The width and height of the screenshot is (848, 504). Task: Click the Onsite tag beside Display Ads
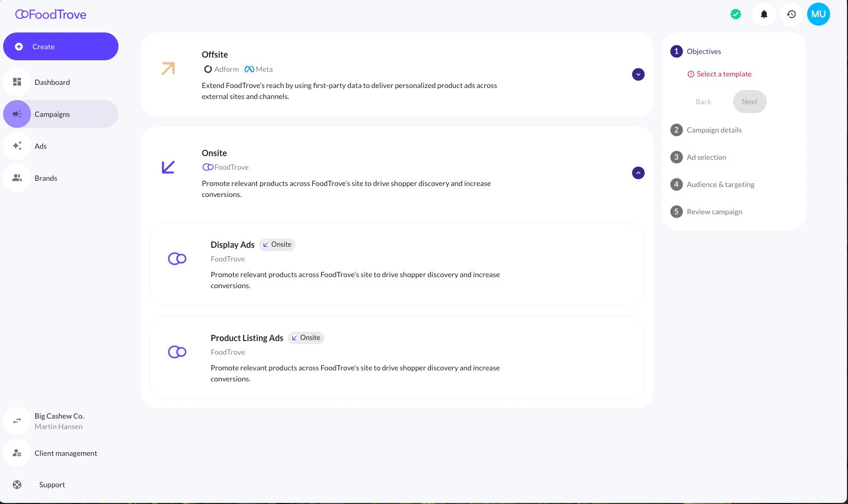point(277,245)
